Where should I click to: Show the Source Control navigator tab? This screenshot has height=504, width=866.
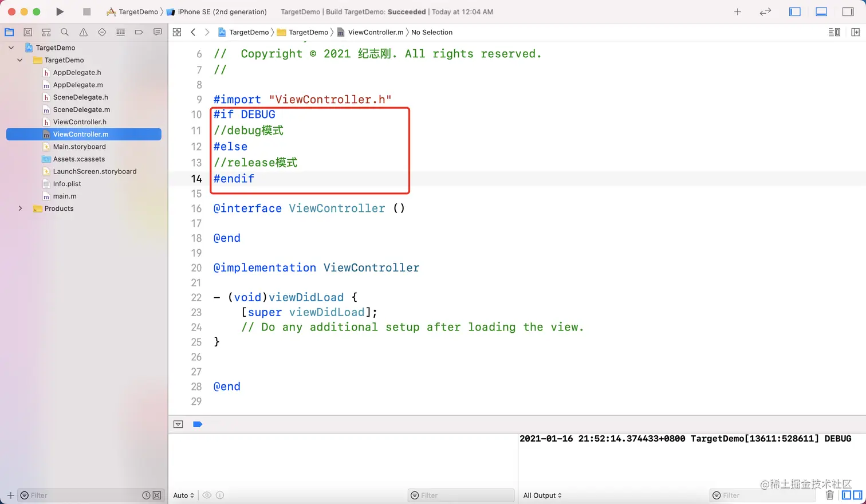tap(27, 32)
